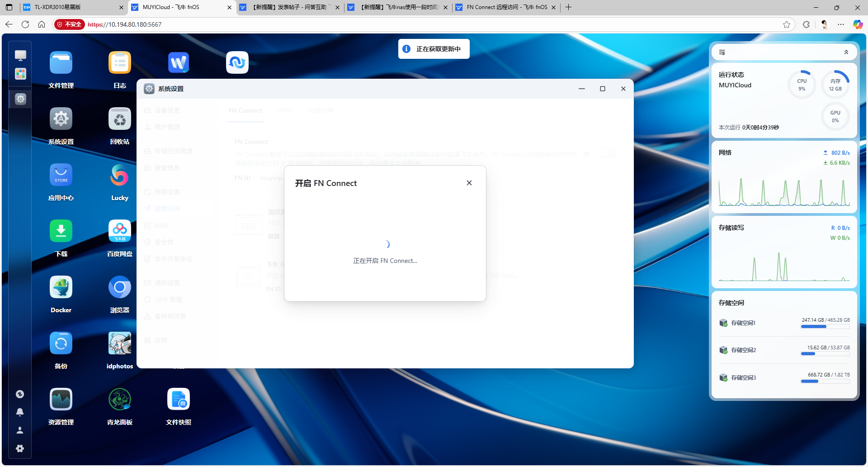
Task: Click the 存储空间2 usage bar
Action: pyautogui.click(x=825, y=354)
